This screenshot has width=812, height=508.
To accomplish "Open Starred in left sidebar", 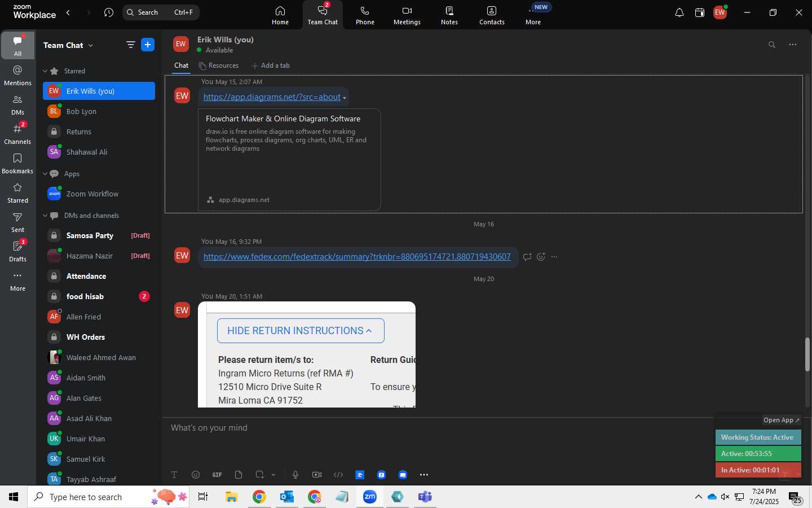I will coord(18,192).
